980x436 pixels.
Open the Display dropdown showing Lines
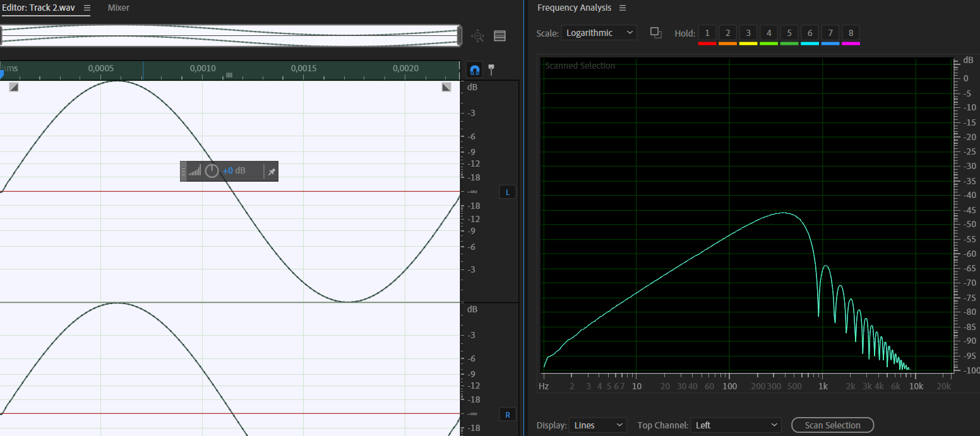(597, 425)
